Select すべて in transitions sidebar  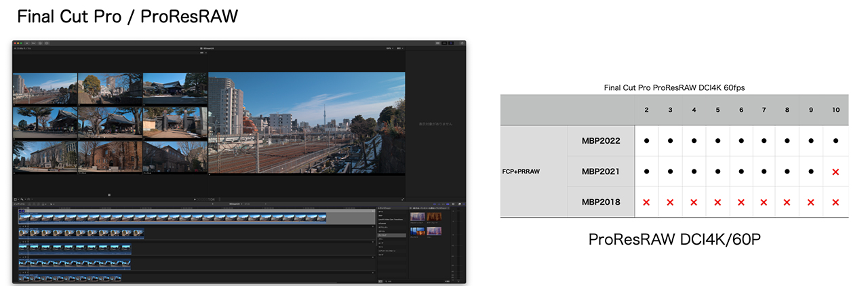pos(381,211)
